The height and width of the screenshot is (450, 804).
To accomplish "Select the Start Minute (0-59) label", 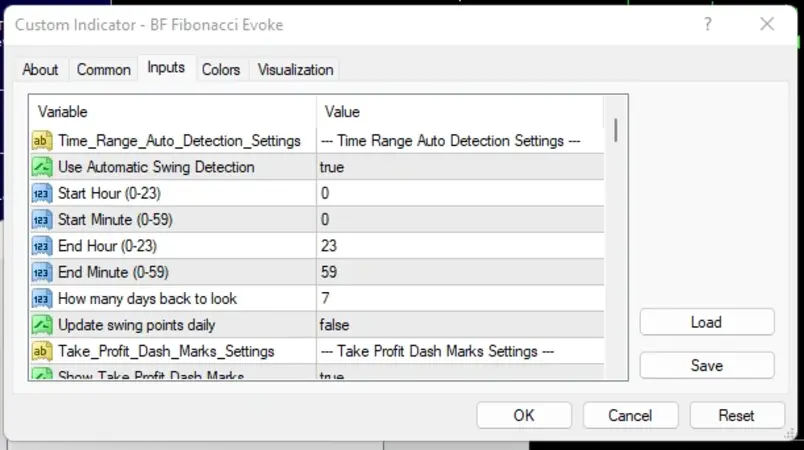I will [115, 220].
